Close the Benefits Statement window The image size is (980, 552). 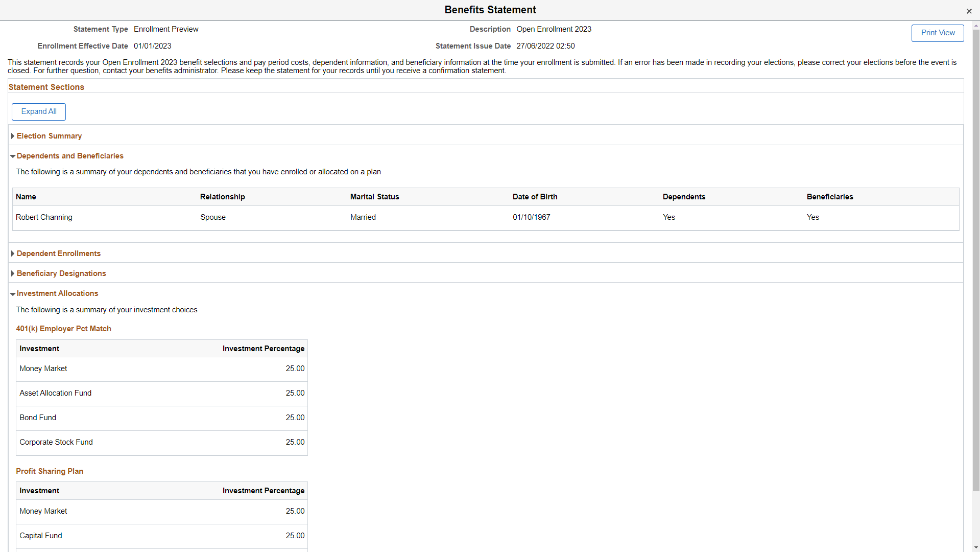(969, 11)
